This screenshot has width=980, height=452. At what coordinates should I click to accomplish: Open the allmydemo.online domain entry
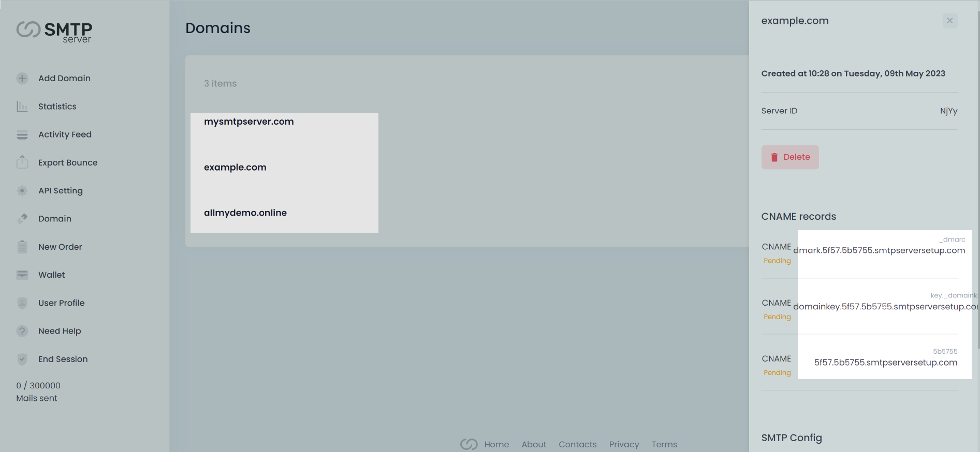[245, 213]
